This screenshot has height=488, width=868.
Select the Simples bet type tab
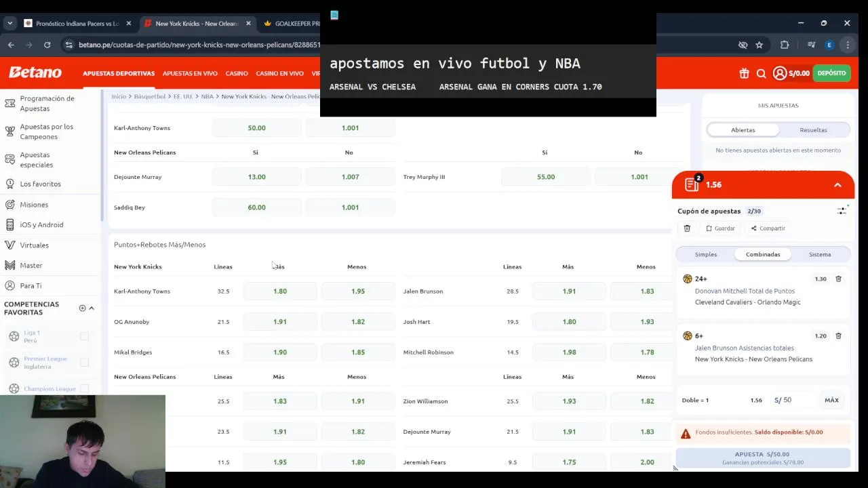pos(706,254)
